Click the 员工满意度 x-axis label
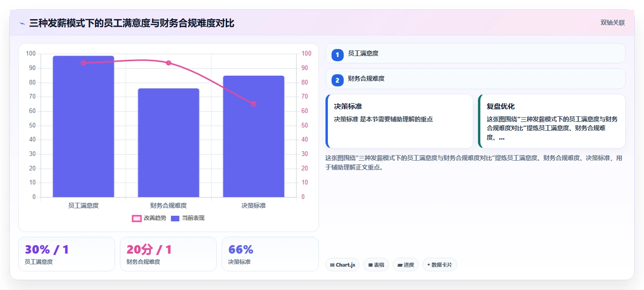 click(83, 205)
